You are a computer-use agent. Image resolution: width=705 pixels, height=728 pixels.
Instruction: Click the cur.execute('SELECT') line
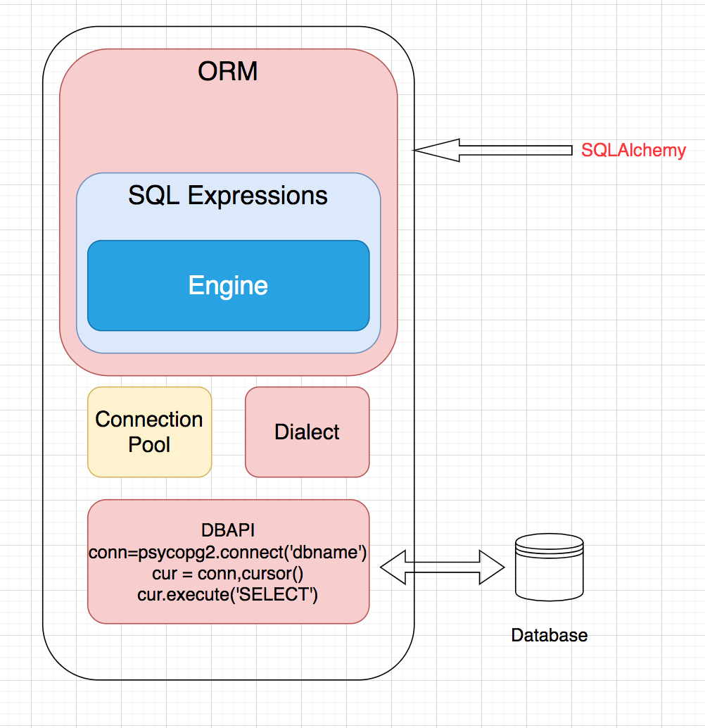coord(228,595)
